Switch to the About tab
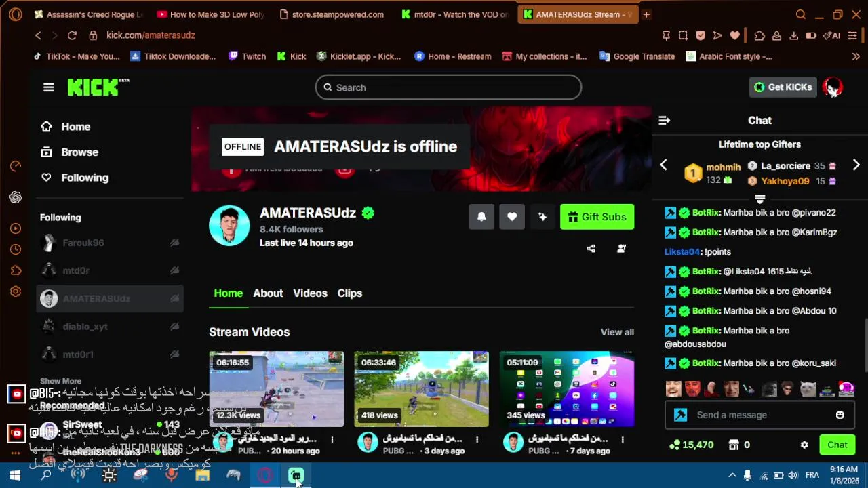 pos(268,293)
